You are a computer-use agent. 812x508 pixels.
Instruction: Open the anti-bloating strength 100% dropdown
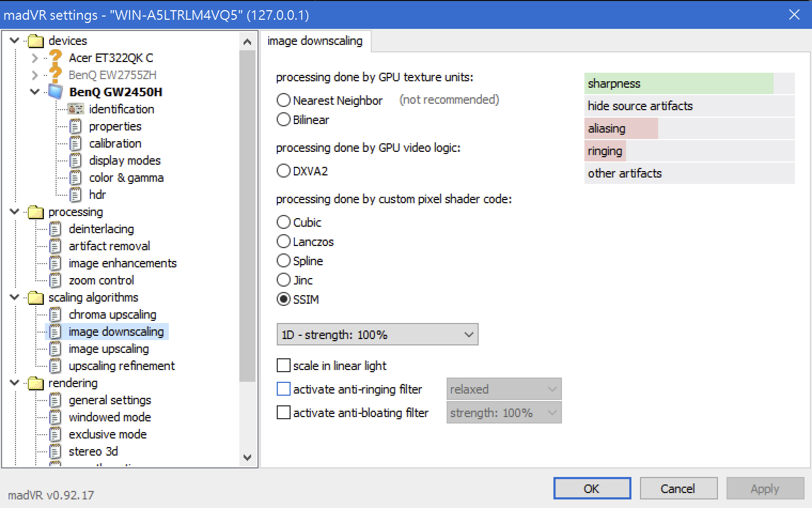pos(504,413)
